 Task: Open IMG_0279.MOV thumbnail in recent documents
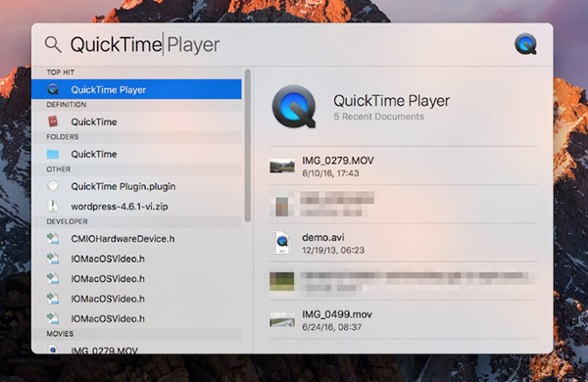point(282,166)
